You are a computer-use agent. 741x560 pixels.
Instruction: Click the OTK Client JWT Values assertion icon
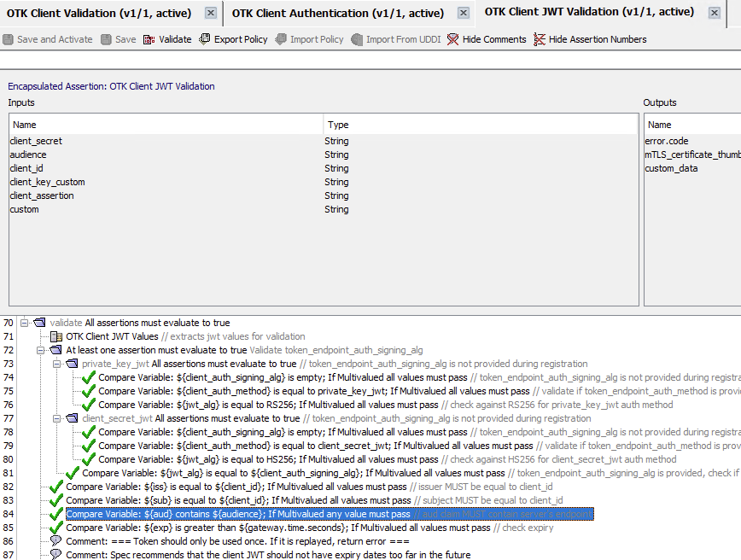point(56,336)
